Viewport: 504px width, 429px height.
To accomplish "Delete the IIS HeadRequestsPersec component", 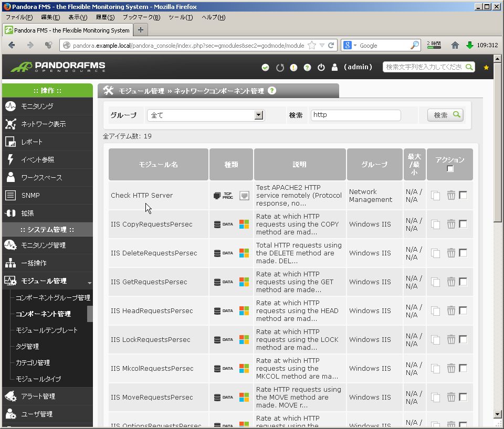I will [451, 311].
